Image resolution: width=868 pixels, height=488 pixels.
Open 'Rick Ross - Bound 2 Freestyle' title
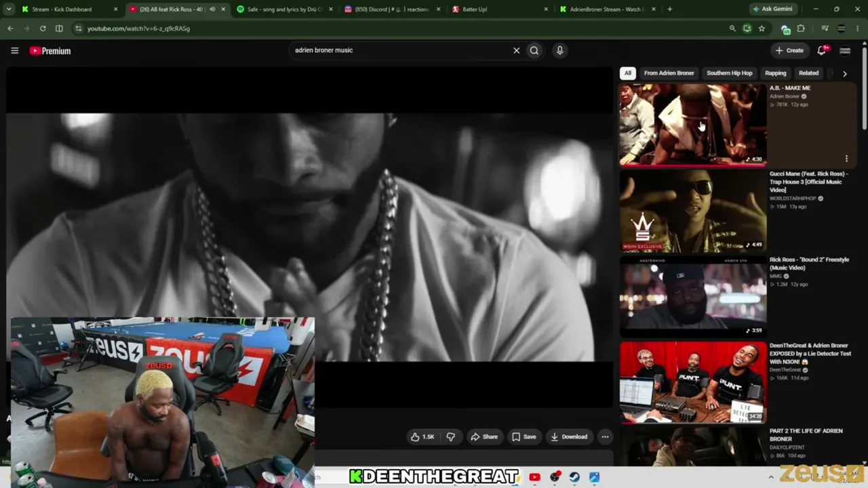click(809, 264)
